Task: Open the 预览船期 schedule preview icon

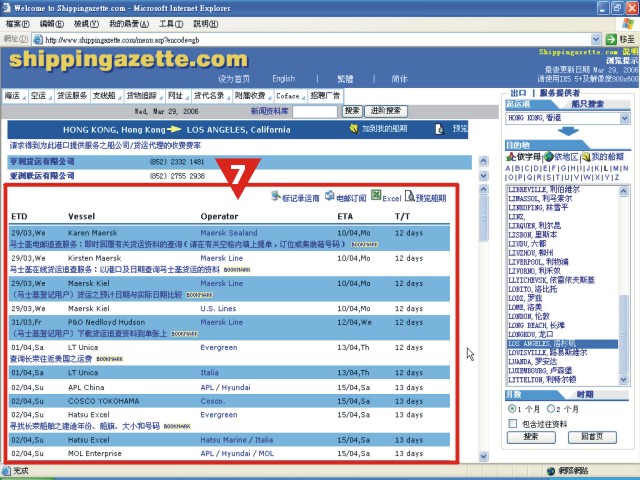Action: pos(409,196)
